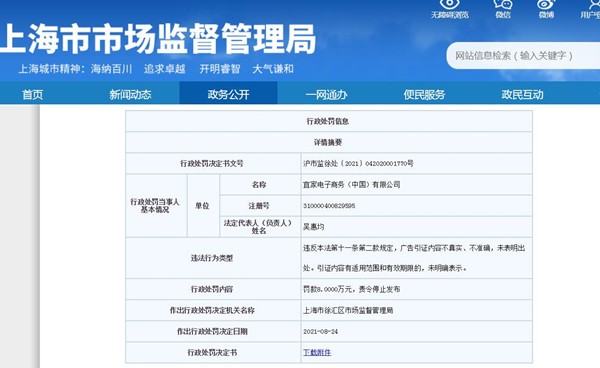600x368 pixels.
Task: Open the 一网通办 nav tab
Action: click(326, 94)
